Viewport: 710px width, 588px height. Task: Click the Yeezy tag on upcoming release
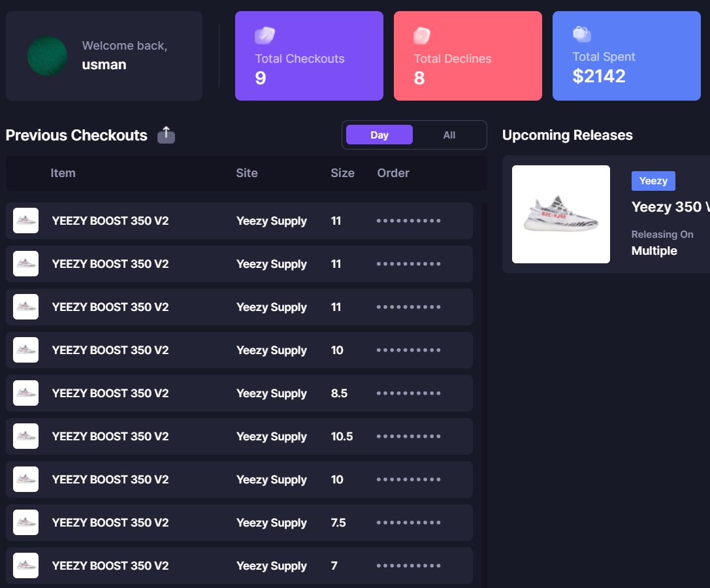(x=653, y=181)
